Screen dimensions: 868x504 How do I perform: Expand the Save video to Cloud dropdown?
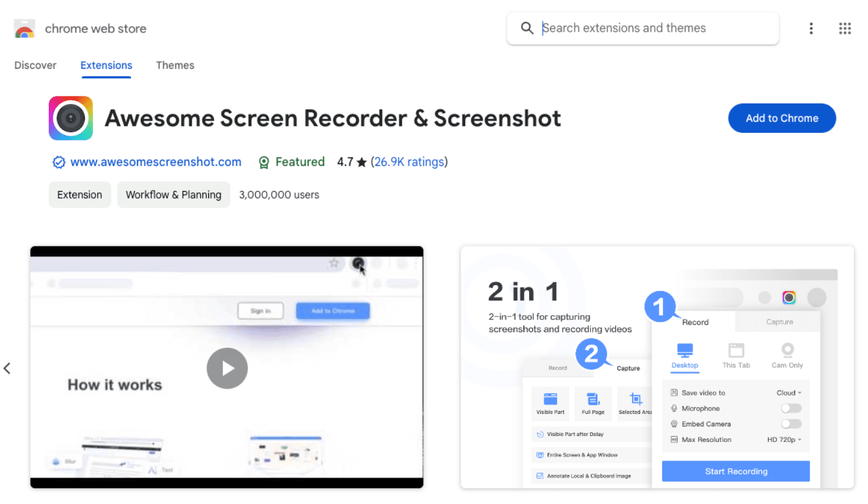(x=789, y=393)
